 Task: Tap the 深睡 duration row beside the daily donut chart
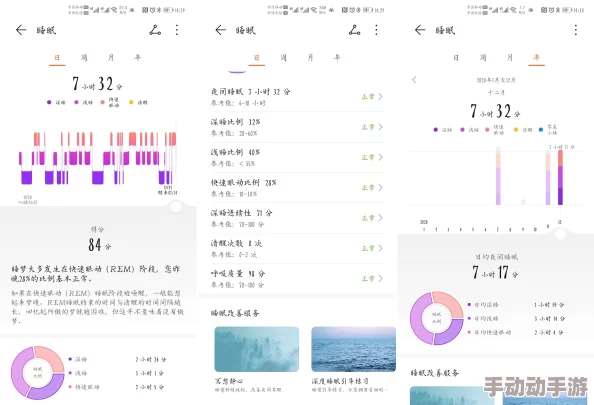coord(117,359)
